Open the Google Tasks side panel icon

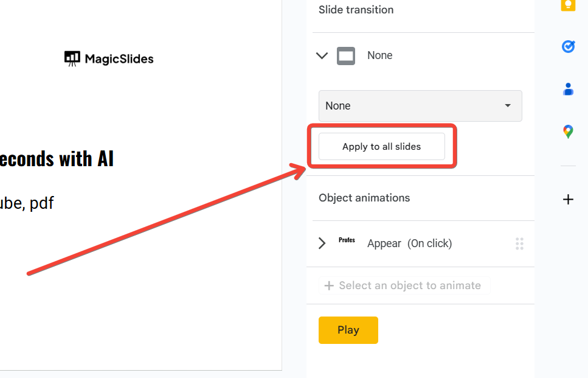pos(568,46)
